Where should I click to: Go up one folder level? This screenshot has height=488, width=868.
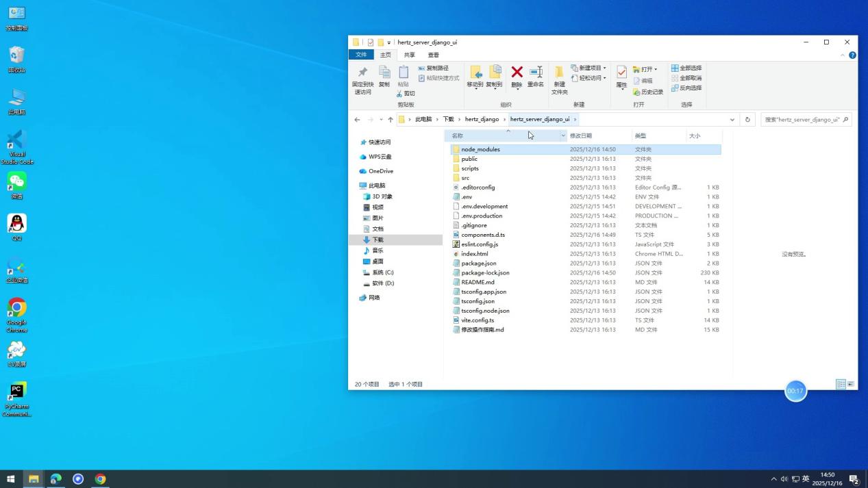(x=390, y=119)
